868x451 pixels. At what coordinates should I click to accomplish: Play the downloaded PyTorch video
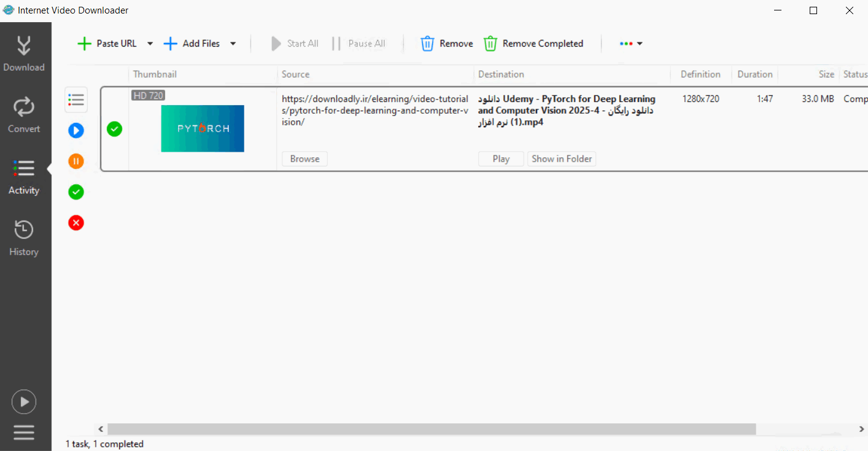click(501, 159)
